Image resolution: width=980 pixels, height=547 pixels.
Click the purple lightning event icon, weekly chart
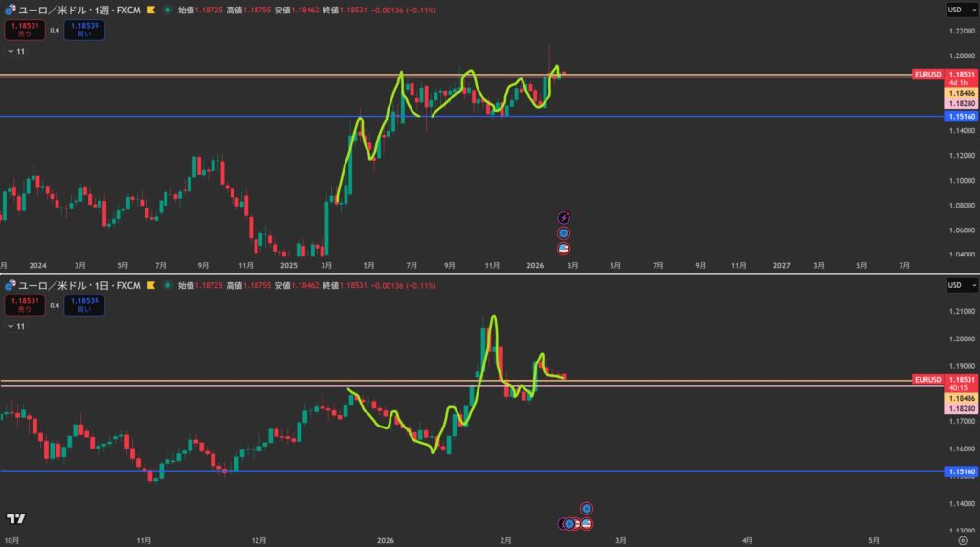pyautogui.click(x=564, y=218)
